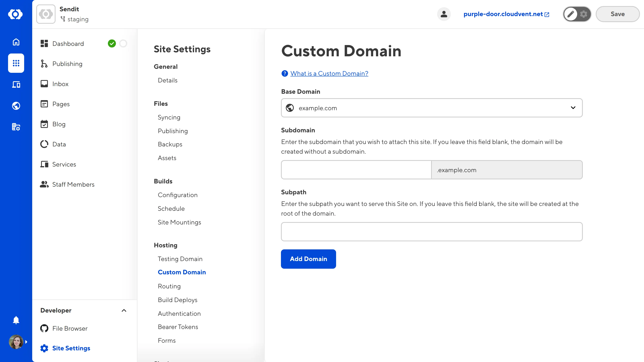644x362 pixels.
Task: Open the organization settings icon in the sidebar
Action: [x=16, y=127]
